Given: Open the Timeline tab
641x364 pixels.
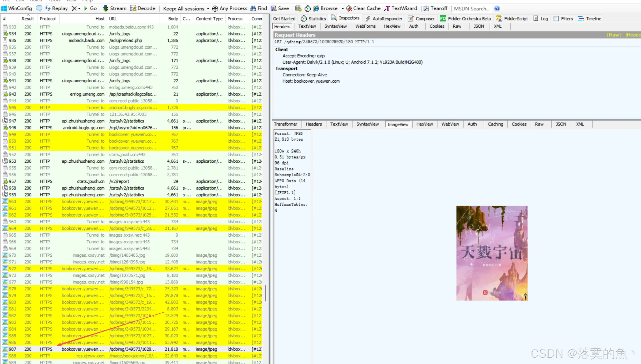Looking at the screenshot, I should (x=589, y=19).
